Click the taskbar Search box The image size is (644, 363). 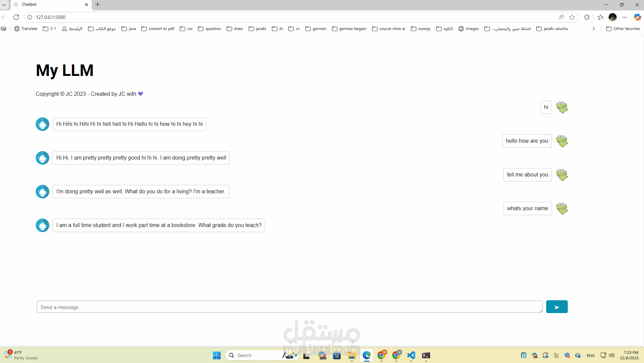click(261, 355)
